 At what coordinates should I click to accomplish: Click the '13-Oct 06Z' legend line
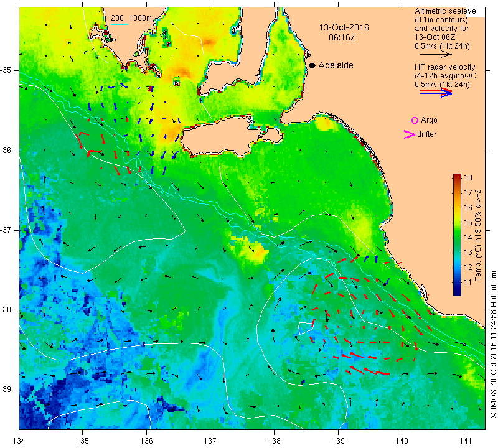tap(435, 37)
